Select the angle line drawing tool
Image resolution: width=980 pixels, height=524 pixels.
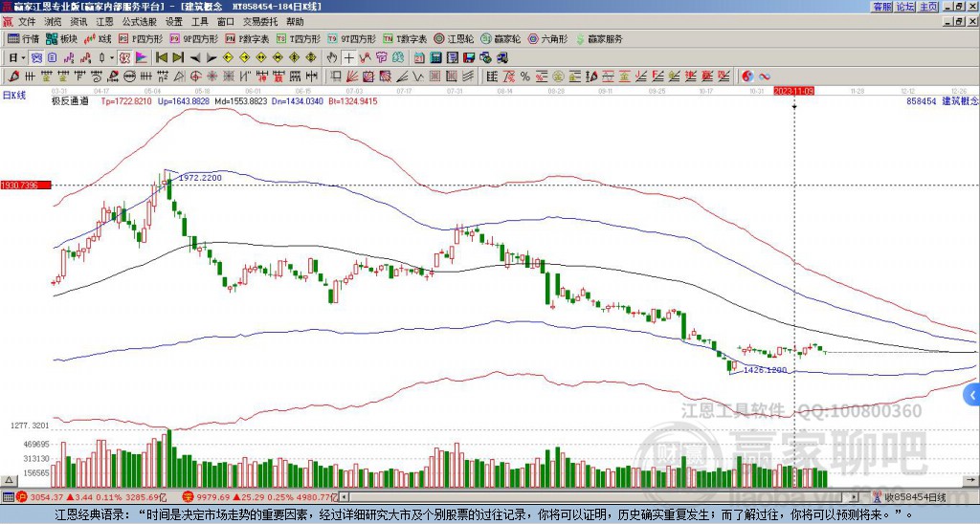coord(401,76)
